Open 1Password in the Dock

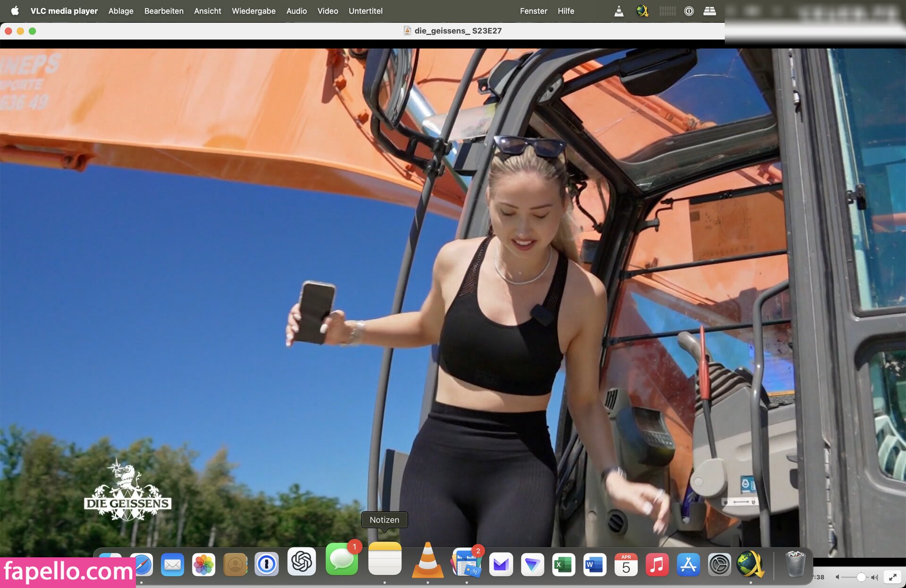coord(267,564)
